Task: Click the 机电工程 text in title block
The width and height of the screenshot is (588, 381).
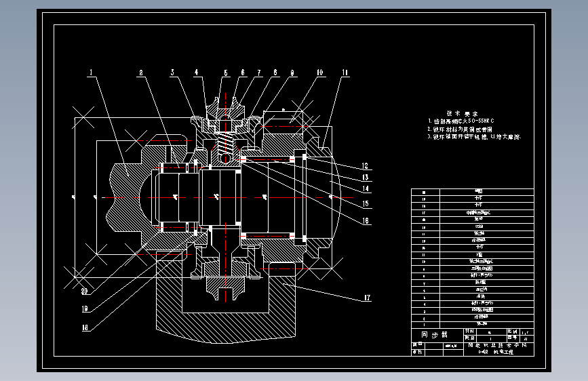Action: (x=503, y=352)
